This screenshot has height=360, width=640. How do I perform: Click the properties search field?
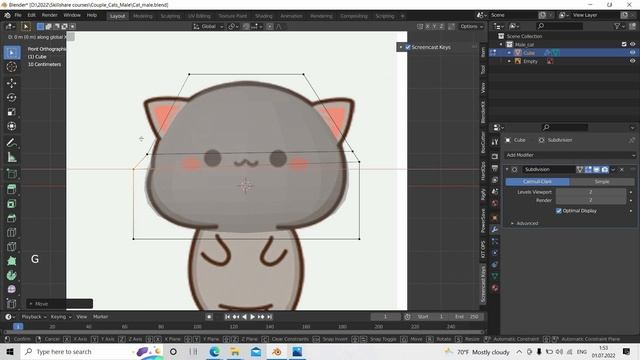565,127
